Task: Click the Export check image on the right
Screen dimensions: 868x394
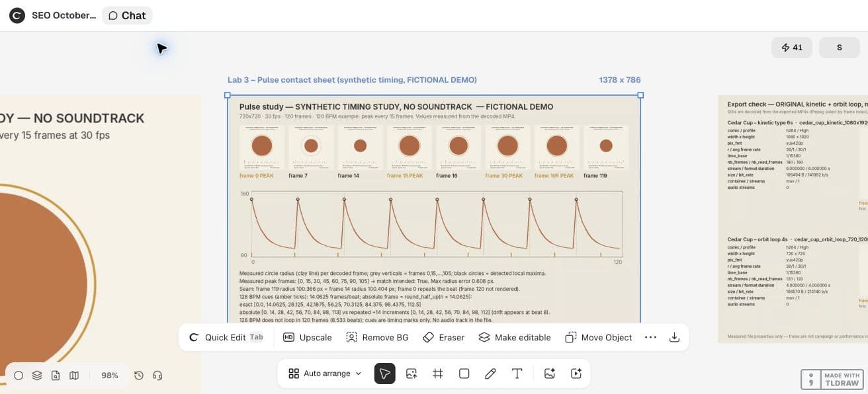Action: (x=793, y=219)
